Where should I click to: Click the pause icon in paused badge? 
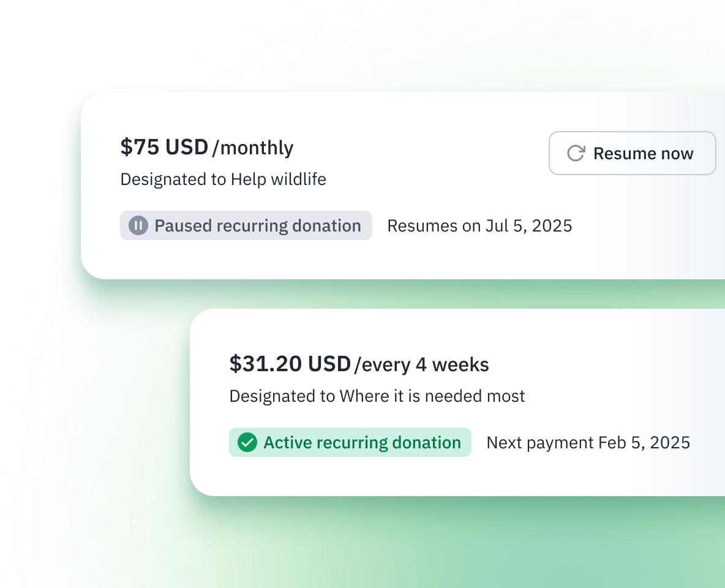tap(138, 225)
